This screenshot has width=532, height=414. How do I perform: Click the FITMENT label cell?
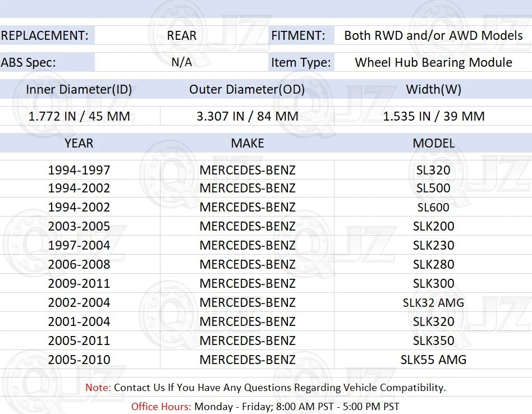click(x=300, y=35)
